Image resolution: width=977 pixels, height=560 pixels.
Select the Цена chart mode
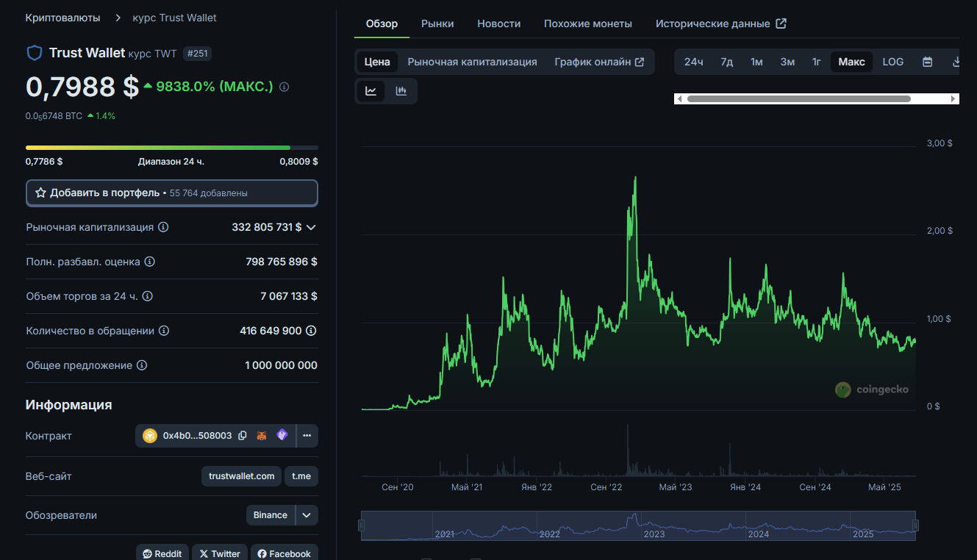(x=377, y=62)
